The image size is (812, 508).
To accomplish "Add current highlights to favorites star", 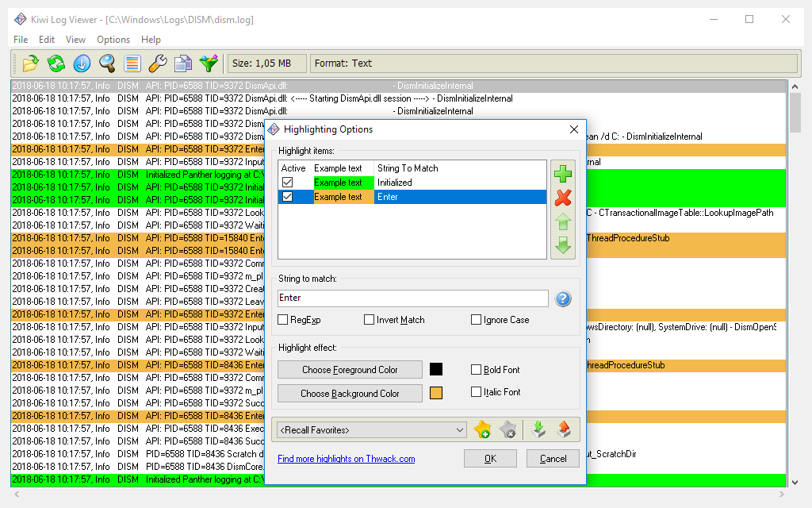I will click(482, 429).
